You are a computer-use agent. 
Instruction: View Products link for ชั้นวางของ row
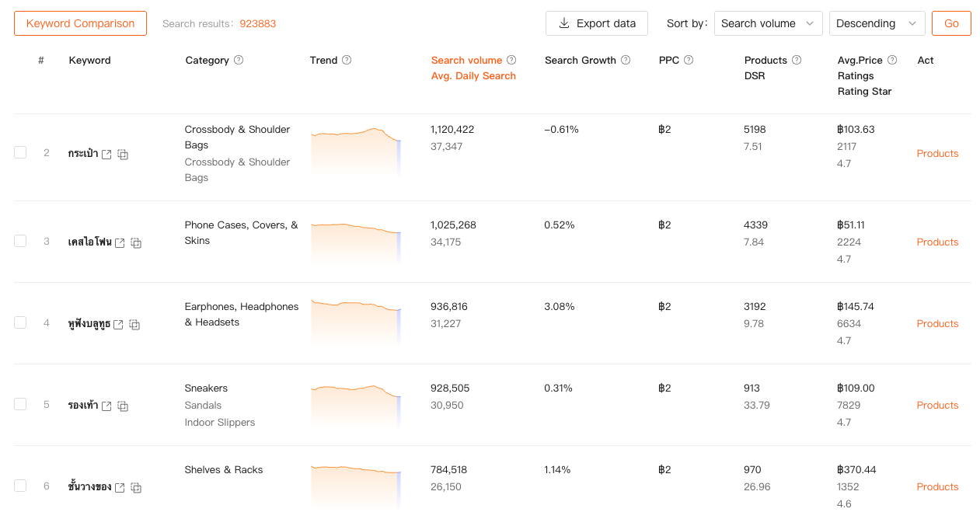(x=937, y=487)
